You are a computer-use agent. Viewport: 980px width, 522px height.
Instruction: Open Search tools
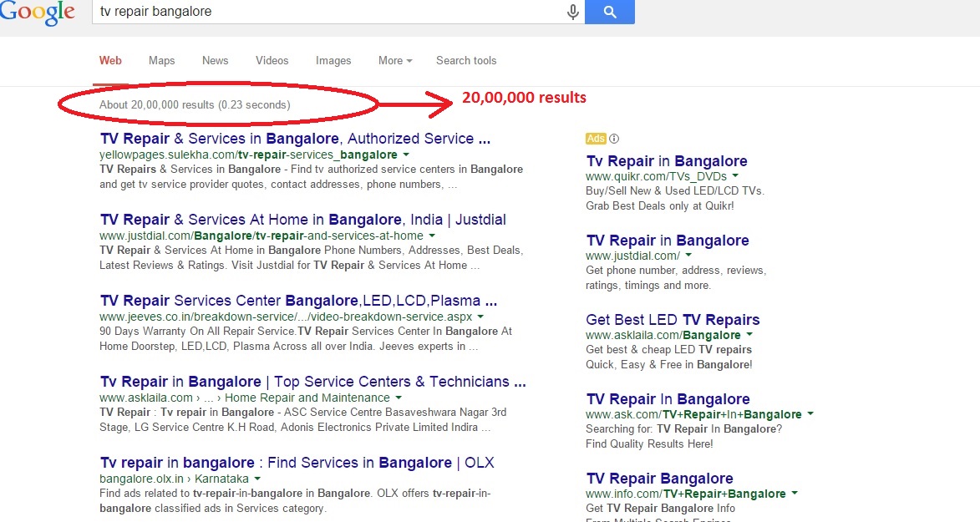[466, 61]
